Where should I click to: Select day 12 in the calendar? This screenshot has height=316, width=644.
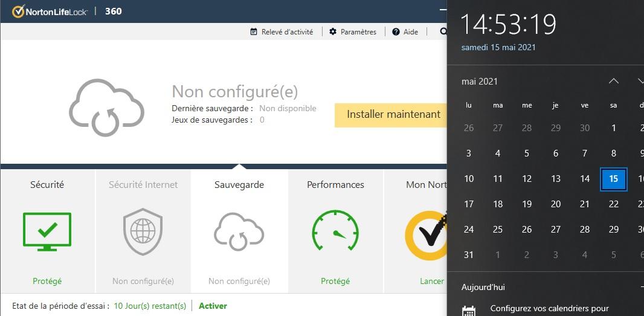click(x=527, y=179)
